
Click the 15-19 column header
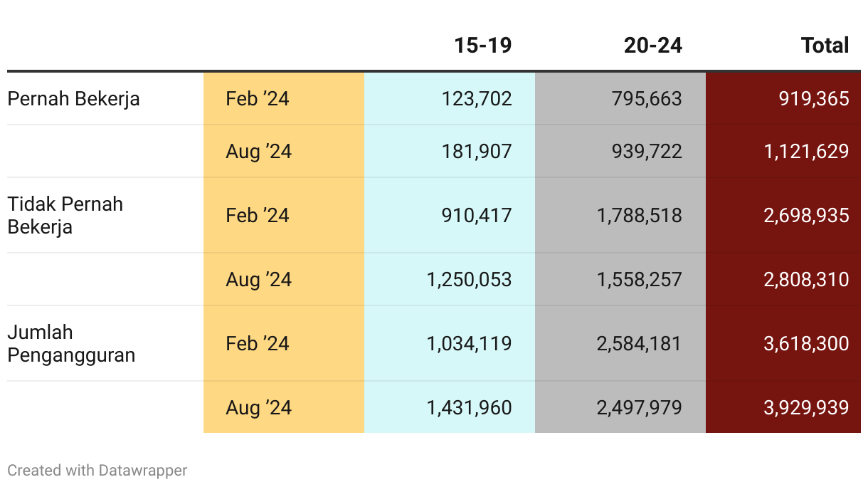tap(483, 46)
